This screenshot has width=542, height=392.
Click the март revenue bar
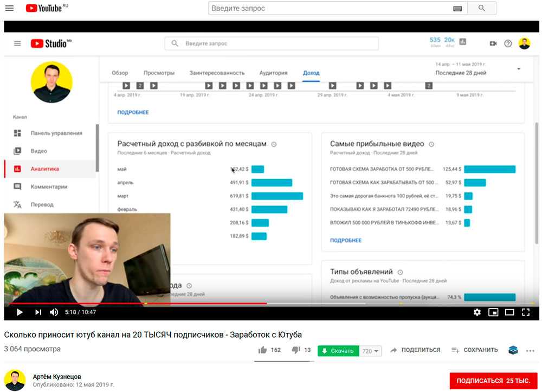tap(277, 196)
